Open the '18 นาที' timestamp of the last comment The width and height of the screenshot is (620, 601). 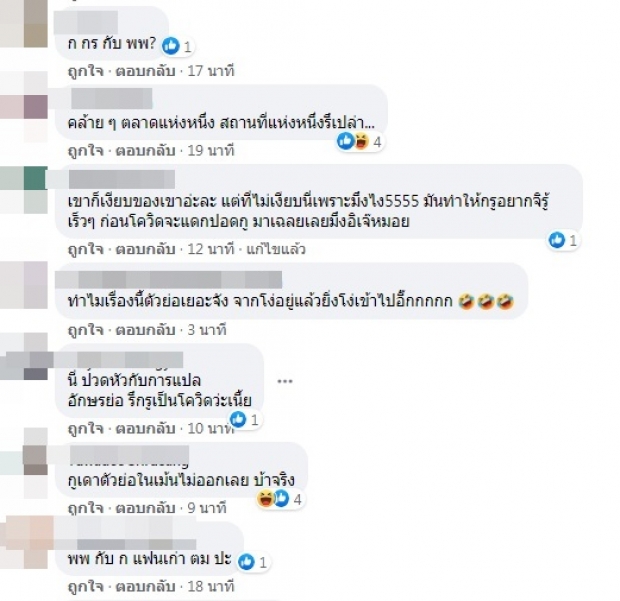(211, 586)
